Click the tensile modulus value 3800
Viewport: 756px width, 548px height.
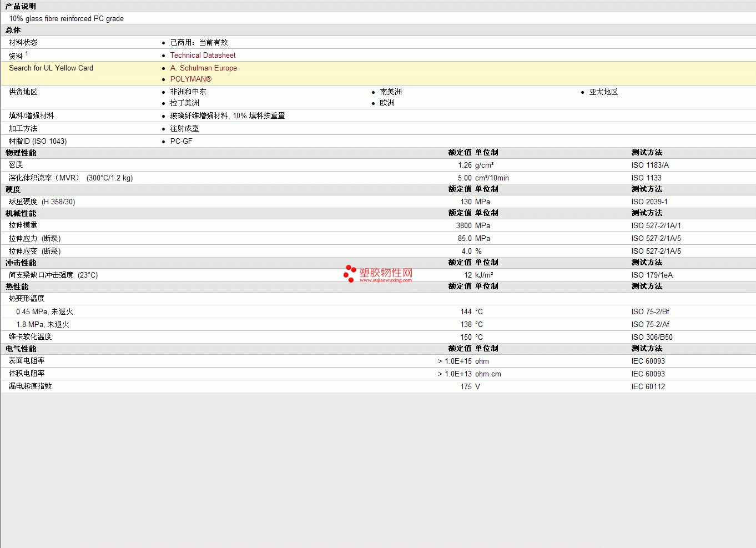pyautogui.click(x=464, y=226)
